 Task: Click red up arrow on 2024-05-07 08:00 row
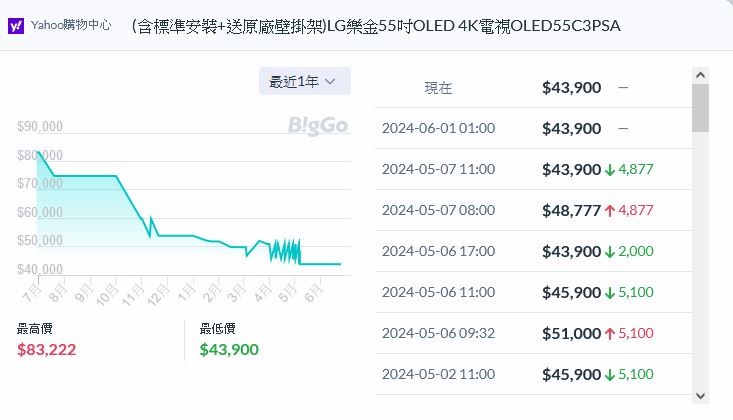coord(610,211)
